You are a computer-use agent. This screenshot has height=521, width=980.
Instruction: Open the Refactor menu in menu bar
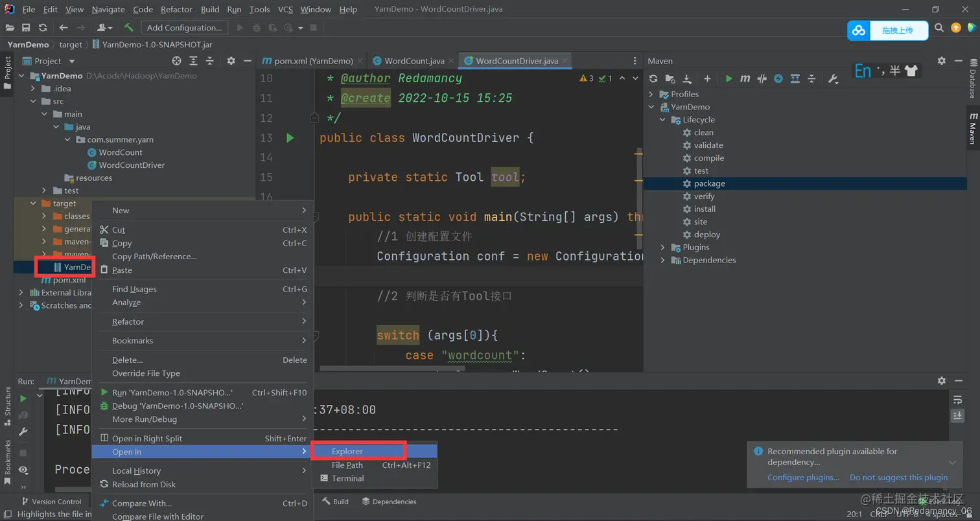pos(176,10)
